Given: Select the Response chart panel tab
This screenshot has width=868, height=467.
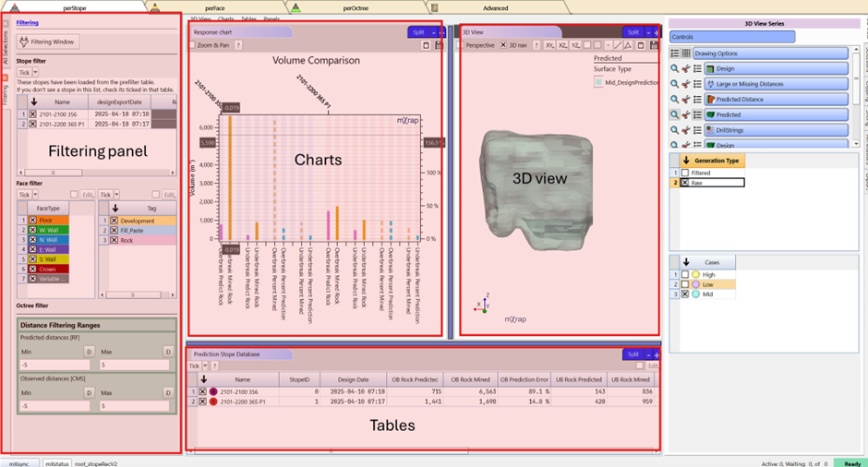Looking at the screenshot, I should [241, 32].
